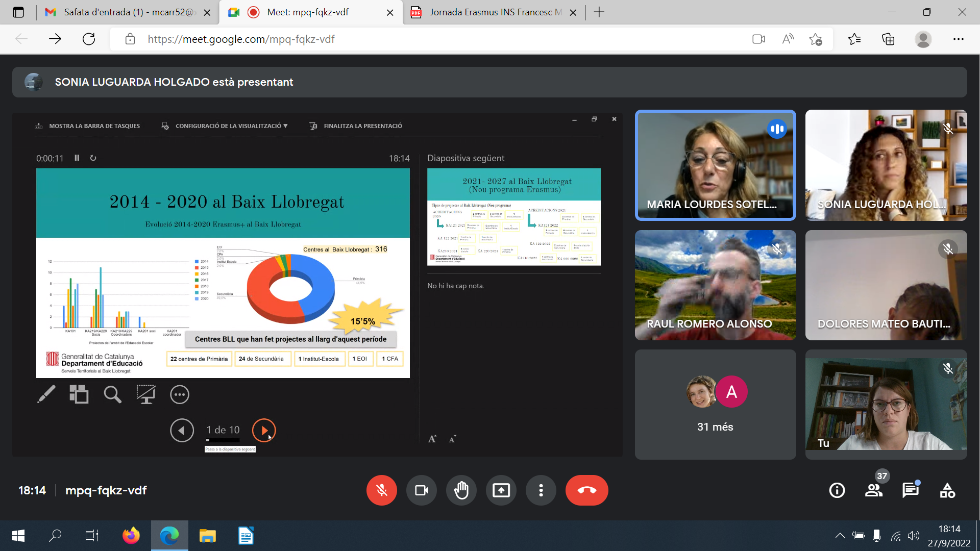Turn off the camera button
Screen dimensions: 980x551
(422, 490)
